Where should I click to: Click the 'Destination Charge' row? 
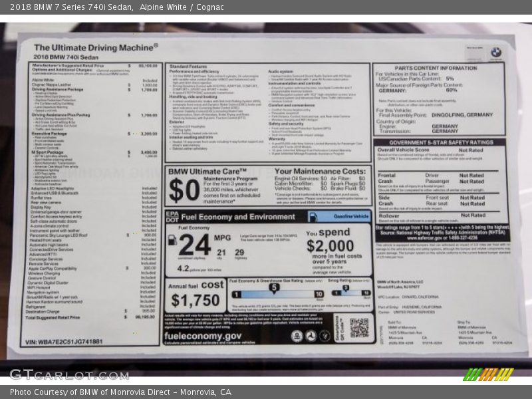click(90, 311)
